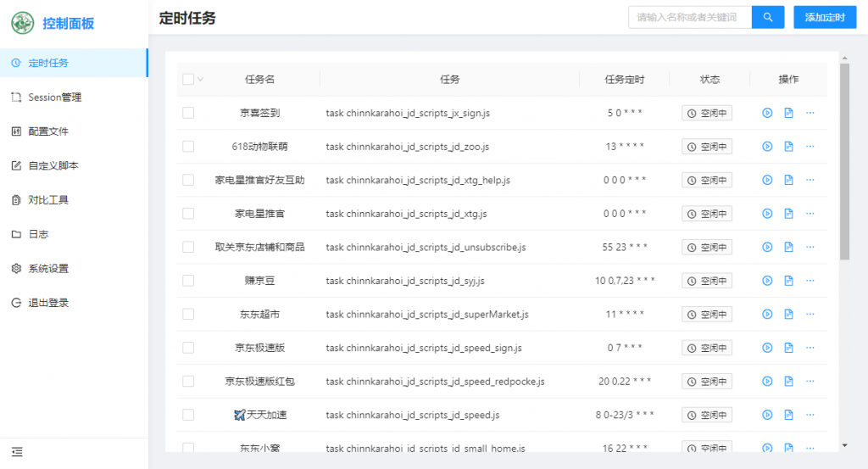Toggle the select-all checkbox in table header
Viewport: 868px width, 469px height.
click(188, 80)
